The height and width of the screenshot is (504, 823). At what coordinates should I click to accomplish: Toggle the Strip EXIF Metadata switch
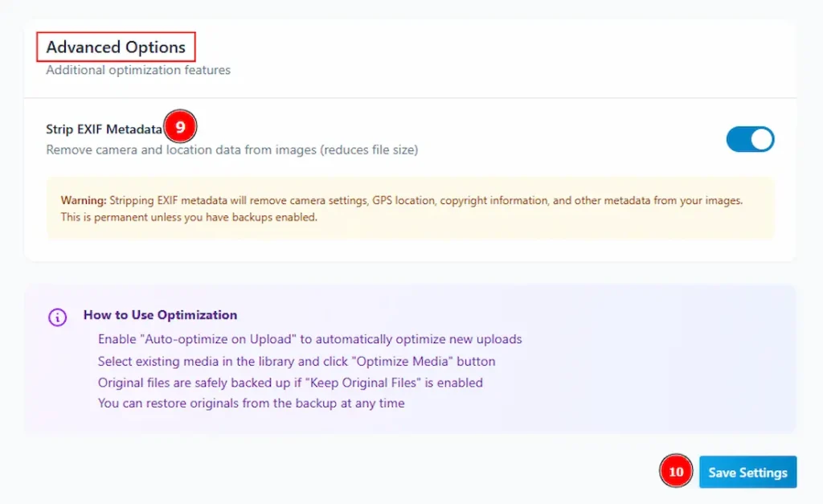pyautogui.click(x=750, y=139)
